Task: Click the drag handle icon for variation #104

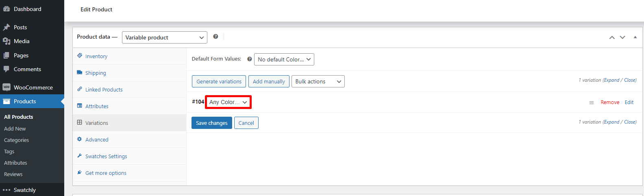Action: (592, 102)
